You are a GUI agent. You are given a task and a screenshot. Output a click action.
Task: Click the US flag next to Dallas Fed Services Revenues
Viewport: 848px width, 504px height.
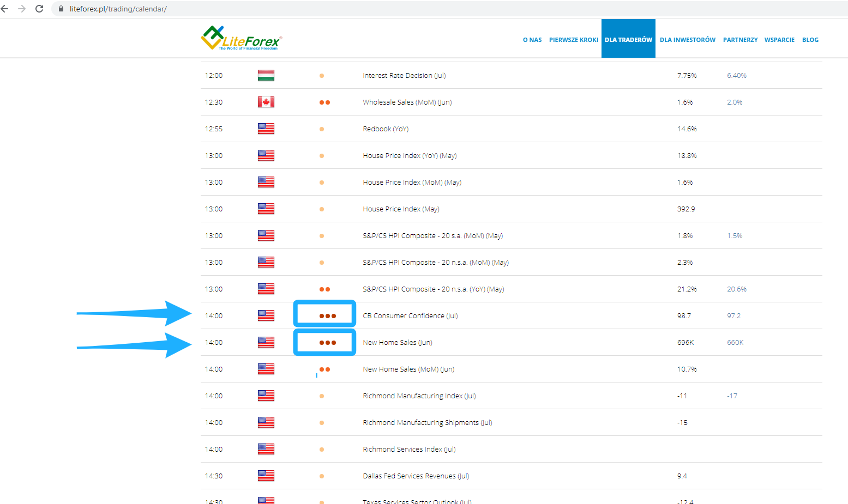click(266, 476)
